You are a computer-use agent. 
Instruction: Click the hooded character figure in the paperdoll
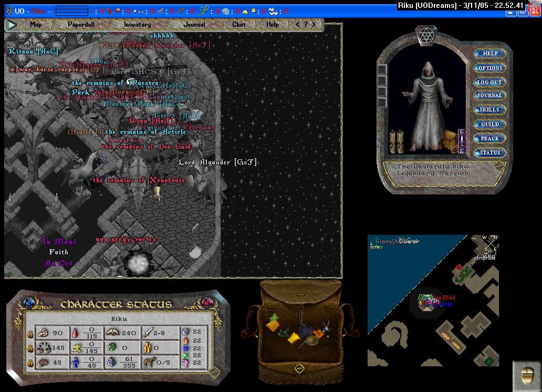pos(429,106)
